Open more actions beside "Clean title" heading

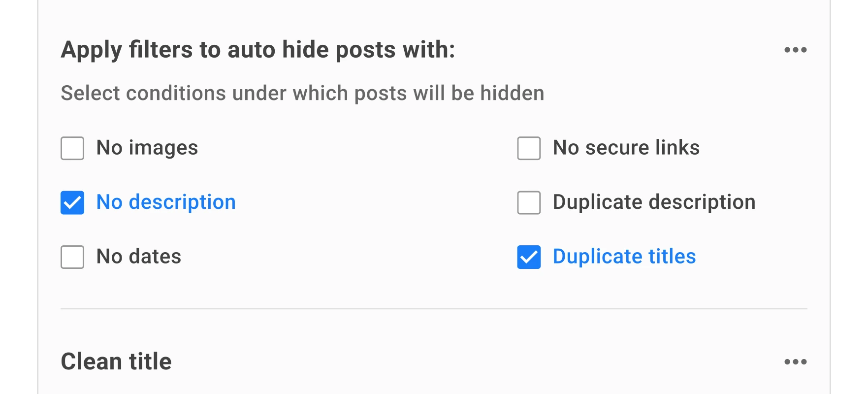point(796,361)
